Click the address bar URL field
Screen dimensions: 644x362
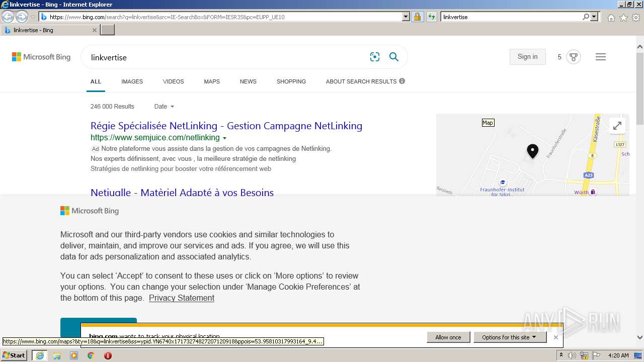point(224,17)
